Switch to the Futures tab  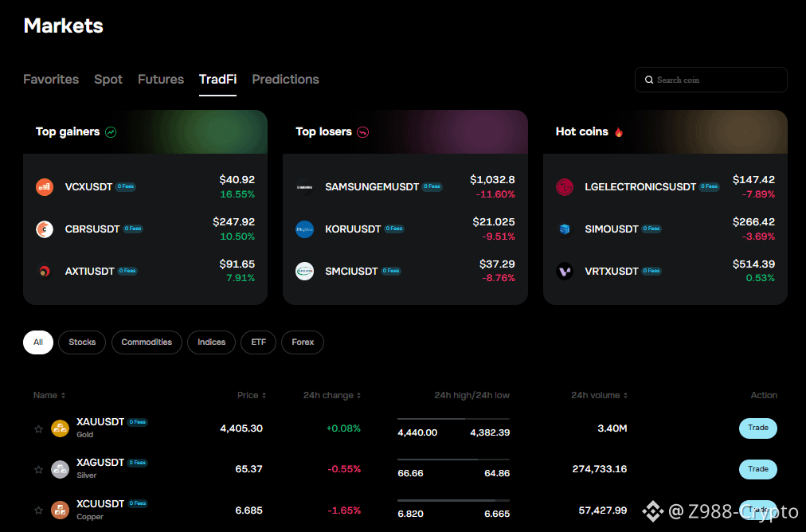(x=161, y=79)
